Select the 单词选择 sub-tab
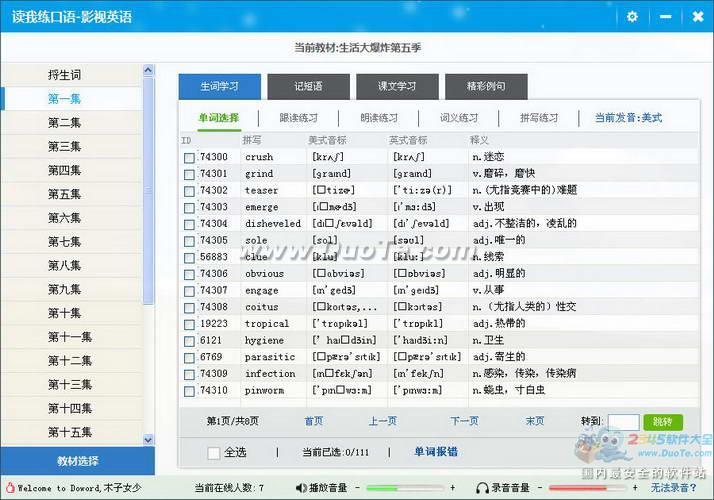The width and height of the screenshot is (714, 500). [x=219, y=118]
